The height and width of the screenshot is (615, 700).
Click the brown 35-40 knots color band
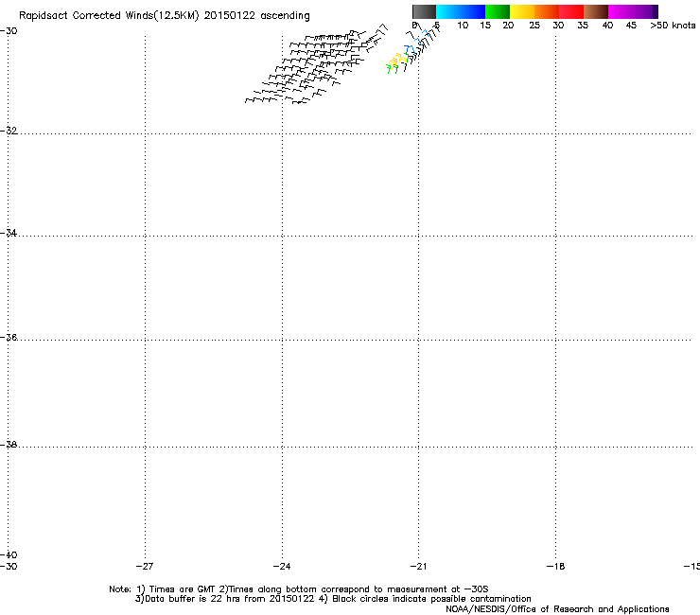596,11
